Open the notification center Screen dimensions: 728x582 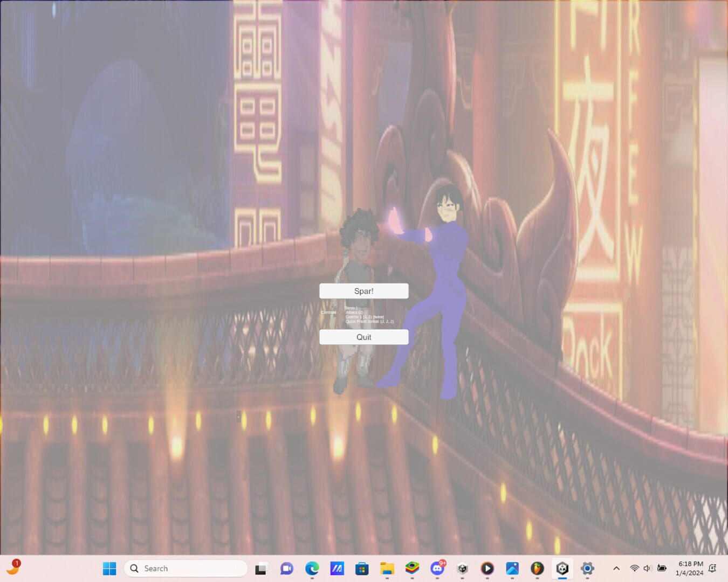(713, 568)
